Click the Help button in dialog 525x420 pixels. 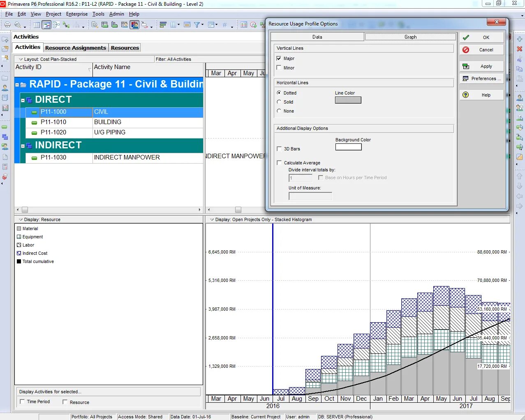click(481, 95)
